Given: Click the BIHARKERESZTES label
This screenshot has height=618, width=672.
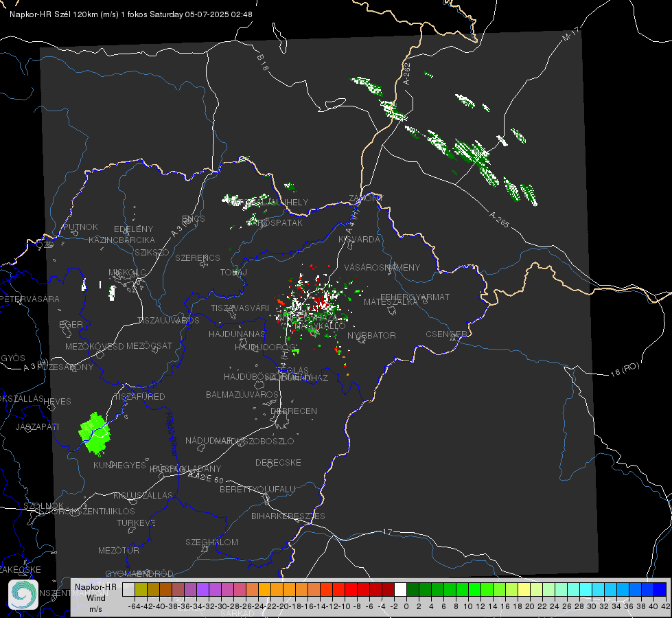Looking at the screenshot, I should point(288,516).
